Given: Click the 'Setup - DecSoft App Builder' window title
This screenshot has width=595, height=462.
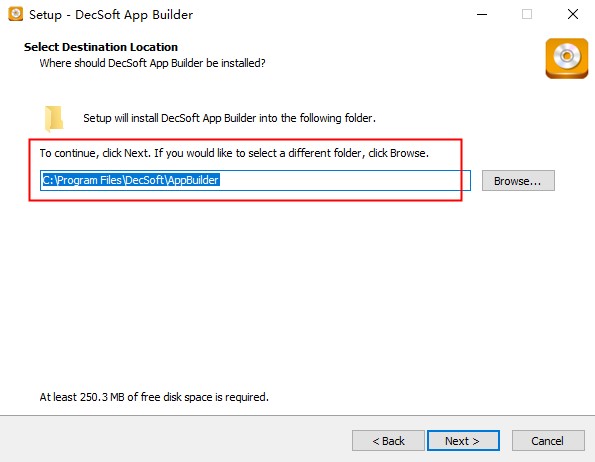Looking at the screenshot, I should pyautogui.click(x=111, y=15).
